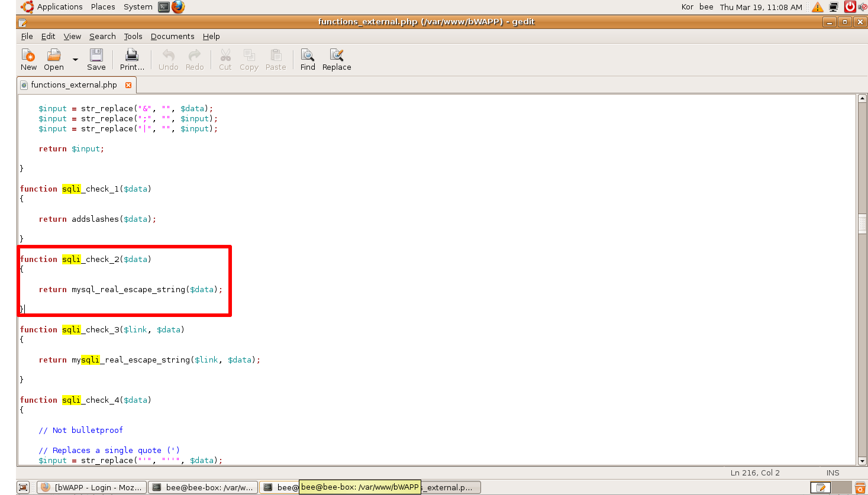The image size is (868, 495).
Task: Click the gedit window title bar
Action: (x=426, y=22)
